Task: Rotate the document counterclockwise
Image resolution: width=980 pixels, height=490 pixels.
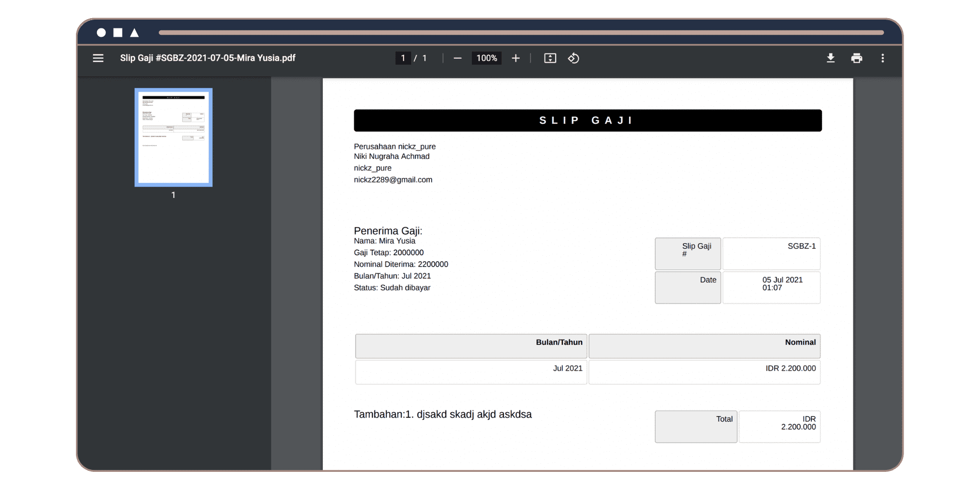Action: point(573,58)
